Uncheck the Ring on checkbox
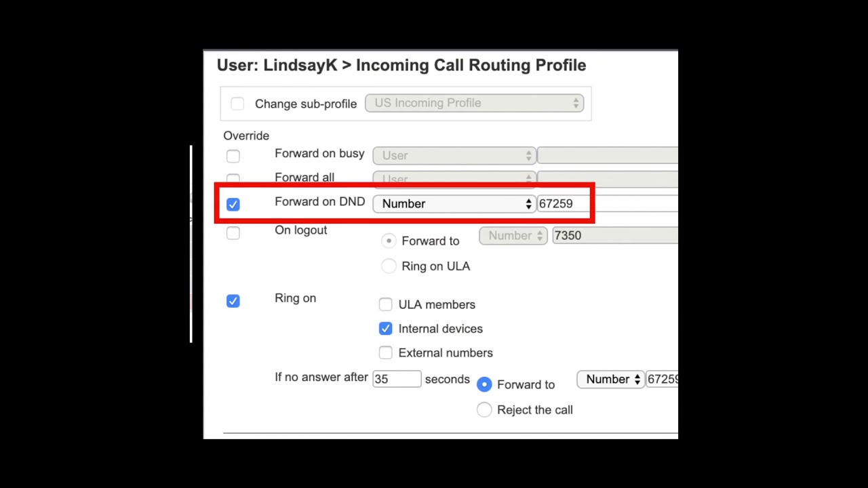The width and height of the screenshot is (868, 488). (x=233, y=301)
